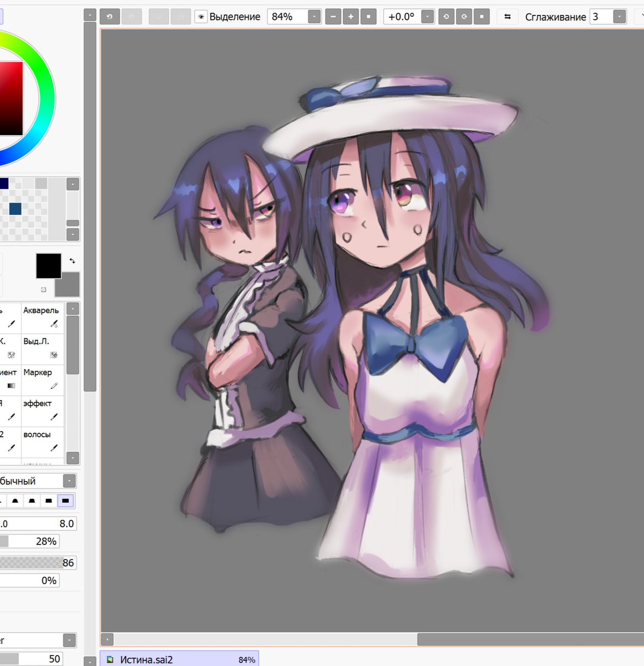Image resolution: width=644 pixels, height=666 pixels.
Task: Click the Сглаживание value 3 field
Action: pyautogui.click(x=601, y=17)
